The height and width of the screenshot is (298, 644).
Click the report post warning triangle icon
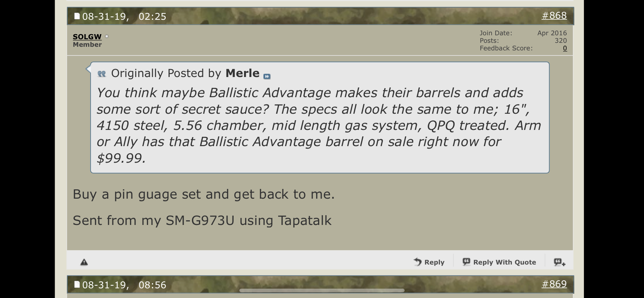pyautogui.click(x=84, y=262)
